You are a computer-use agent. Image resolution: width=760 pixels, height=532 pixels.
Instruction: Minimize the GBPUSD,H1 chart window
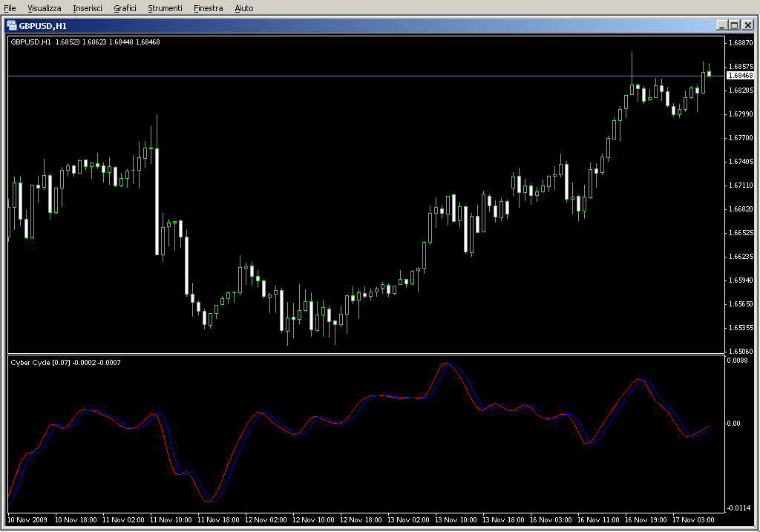(x=721, y=25)
